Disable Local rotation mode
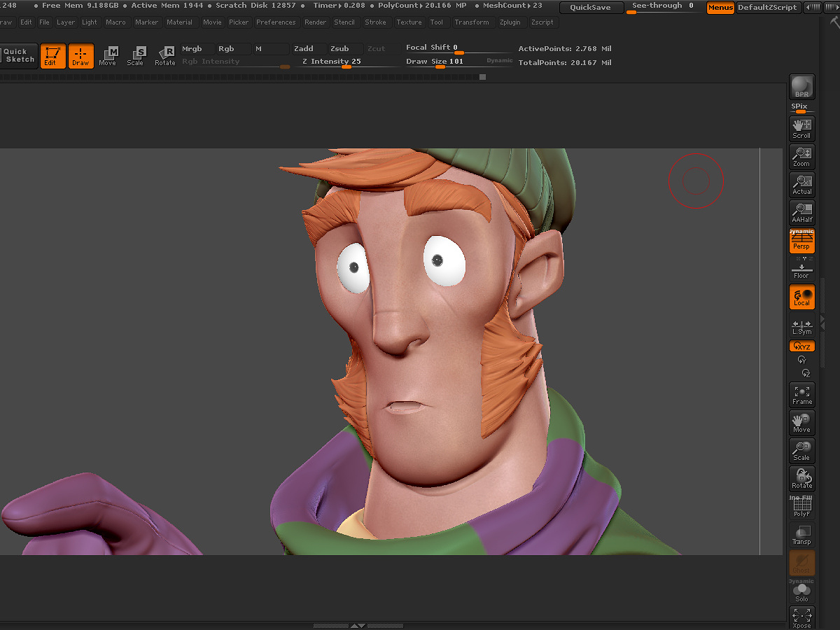The height and width of the screenshot is (630, 840). click(x=801, y=297)
